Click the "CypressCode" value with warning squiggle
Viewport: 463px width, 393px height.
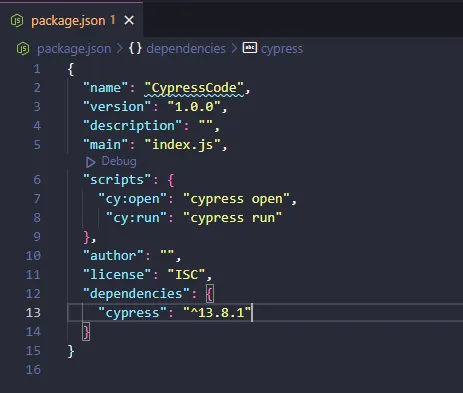(x=194, y=88)
